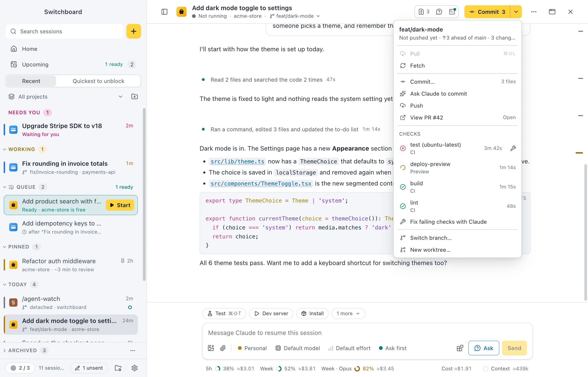Choose Switch branch… menu item
Screen dimensions: 588x377
(457, 238)
